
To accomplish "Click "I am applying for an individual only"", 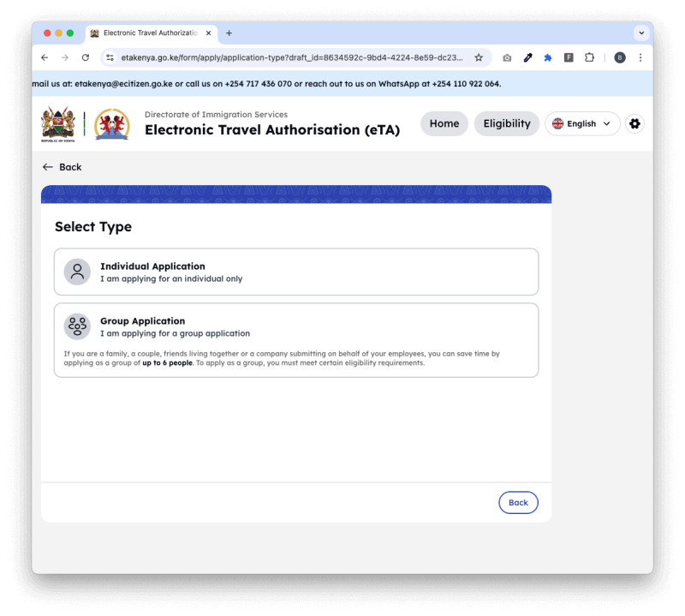I will [x=171, y=279].
